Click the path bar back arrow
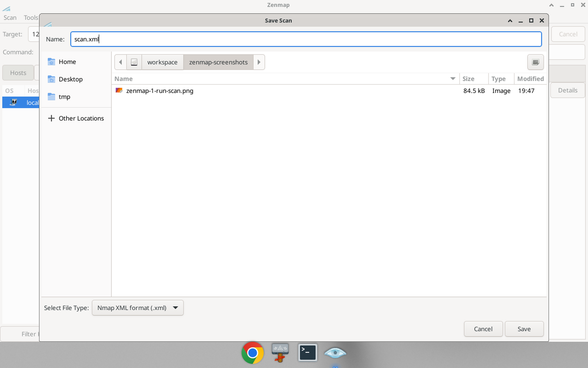This screenshot has height=368, width=588. (121, 62)
